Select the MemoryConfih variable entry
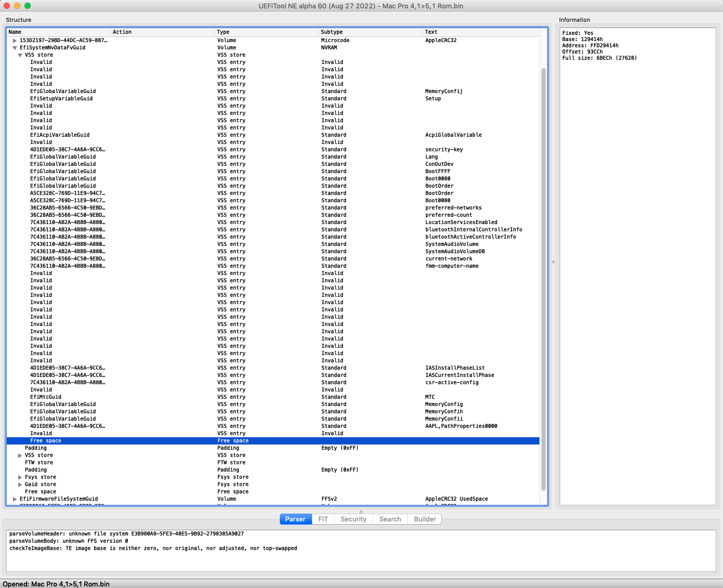Image resolution: width=723 pixels, height=588 pixels. (273, 412)
